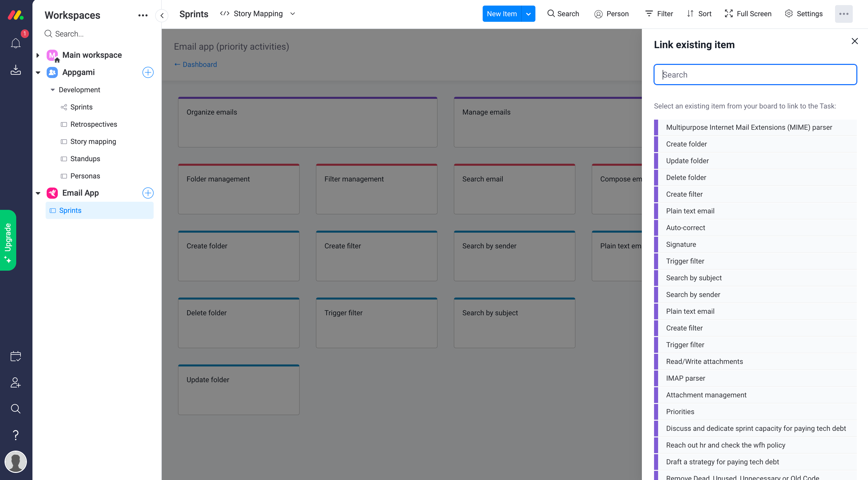The height and width of the screenshot is (480, 868).
Task: Select the Personas board
Action: [85, 176]
